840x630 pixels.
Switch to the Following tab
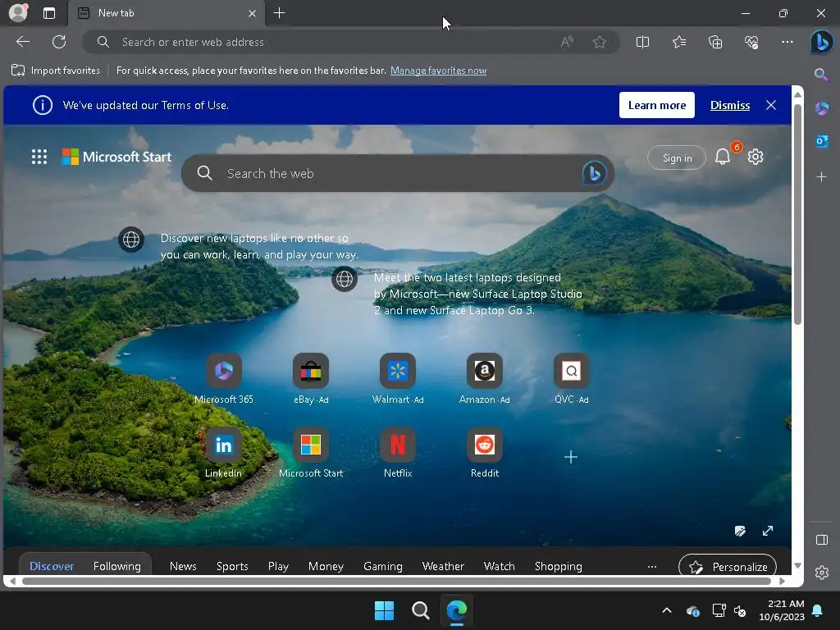pos(116,566)
